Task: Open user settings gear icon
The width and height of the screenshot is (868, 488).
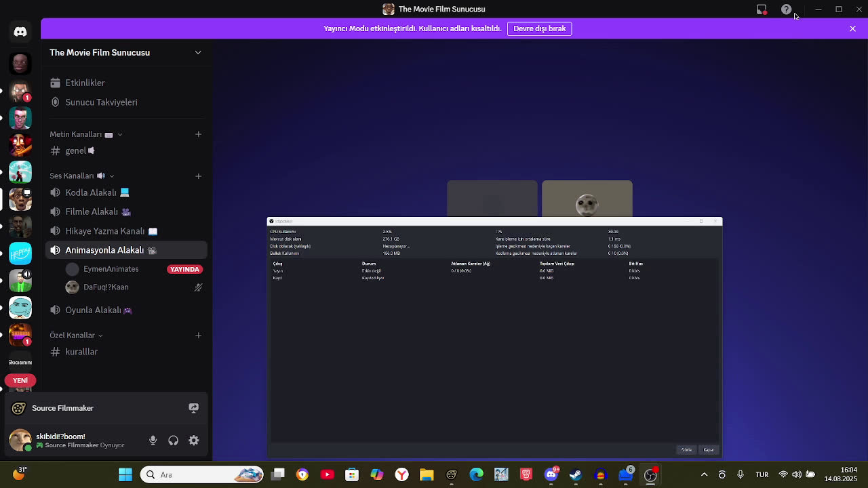Action: 194,441
